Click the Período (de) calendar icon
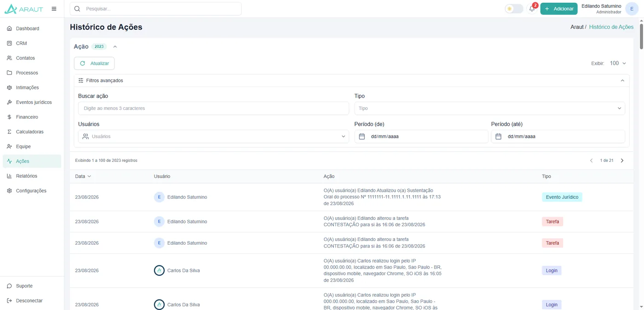 tap(362, 137)
